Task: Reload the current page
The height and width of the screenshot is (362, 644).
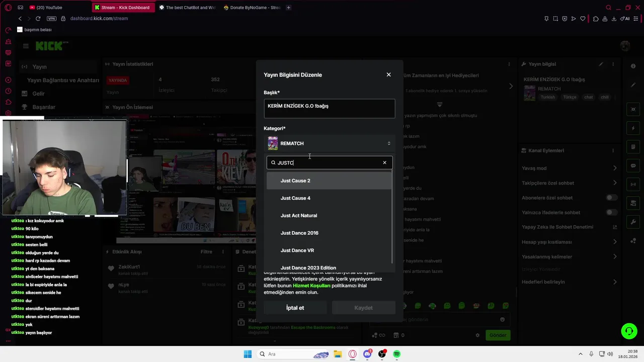Action: click(x=38, y=19)
